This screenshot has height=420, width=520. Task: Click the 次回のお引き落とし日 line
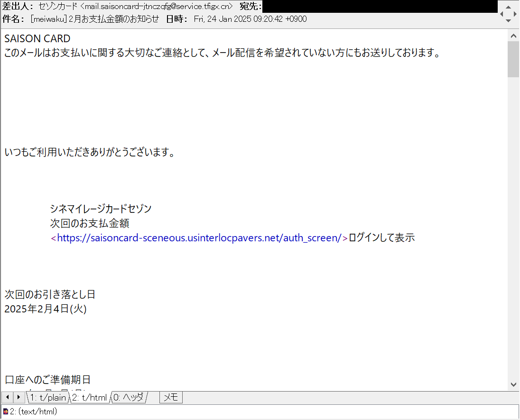coord(50,294)
